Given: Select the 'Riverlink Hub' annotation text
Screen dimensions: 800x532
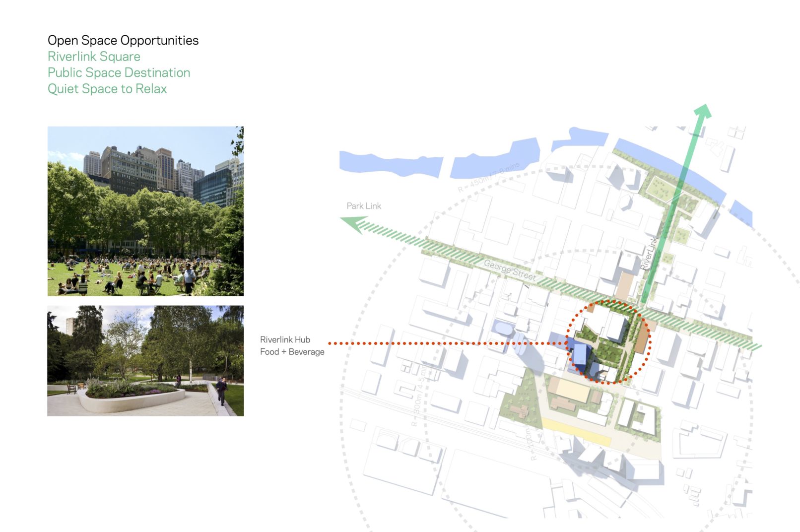Looking at the screenshot, I should [x=285, y=340].
